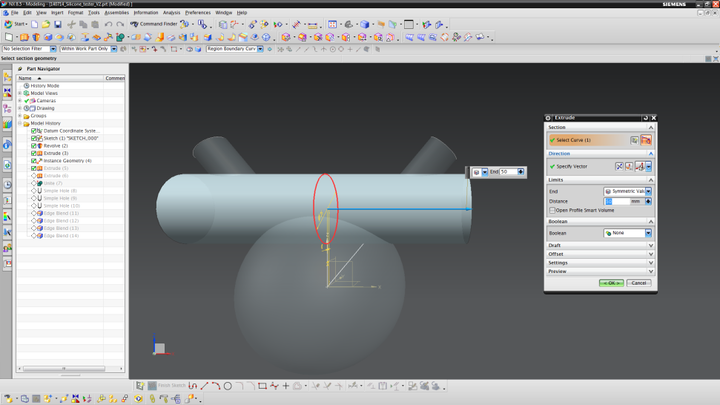Viewport: 720px width, 405px height.
Task: Select the Line sketch tool
Action: [204, 386]
